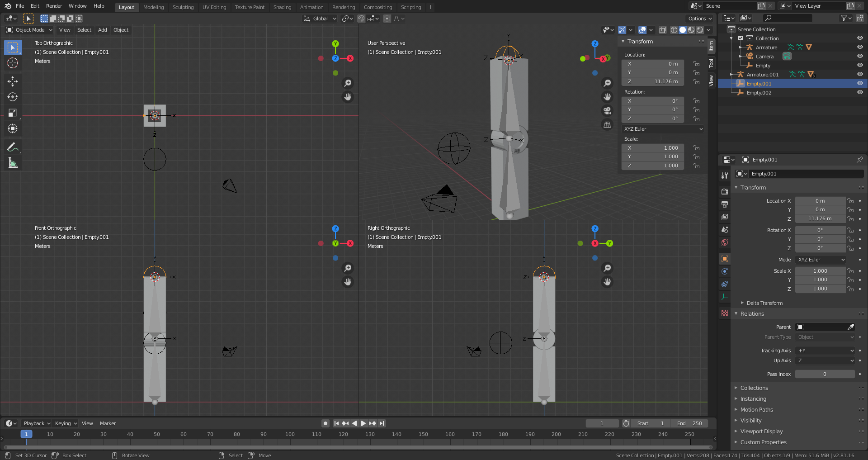Open the Object Constraints properties tab

[725, 284]
